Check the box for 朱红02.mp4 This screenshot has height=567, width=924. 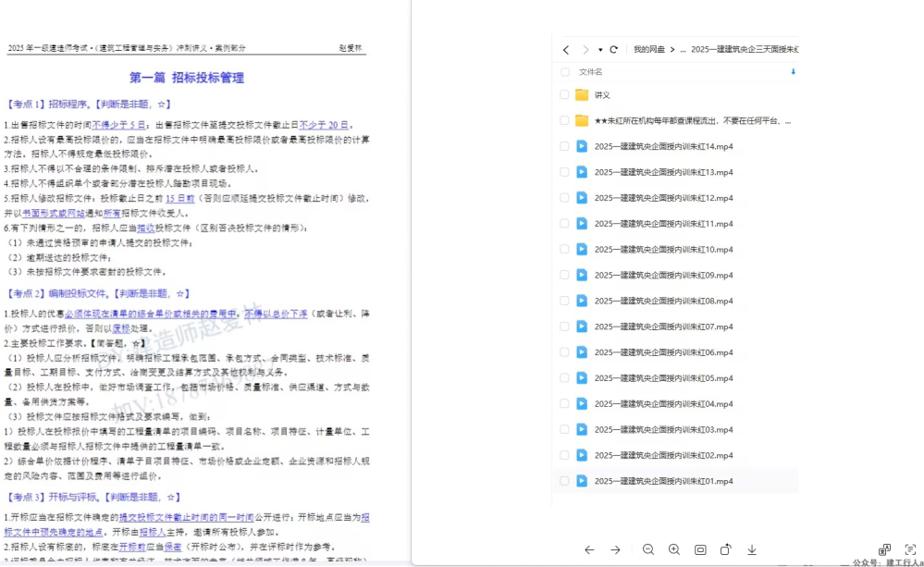(564, 455)
